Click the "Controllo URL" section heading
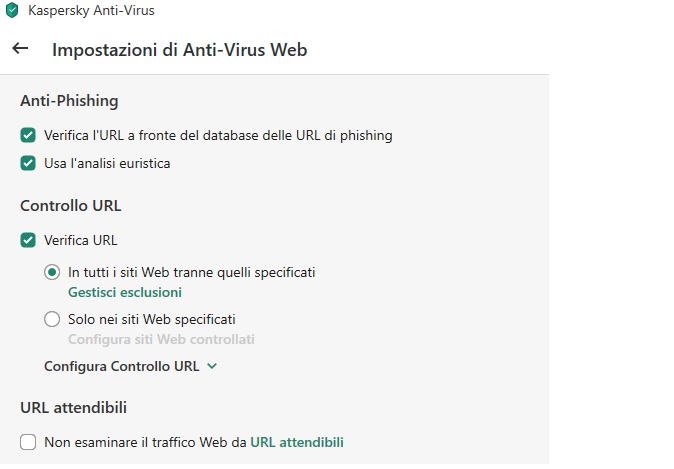 [x=70, y=205]
